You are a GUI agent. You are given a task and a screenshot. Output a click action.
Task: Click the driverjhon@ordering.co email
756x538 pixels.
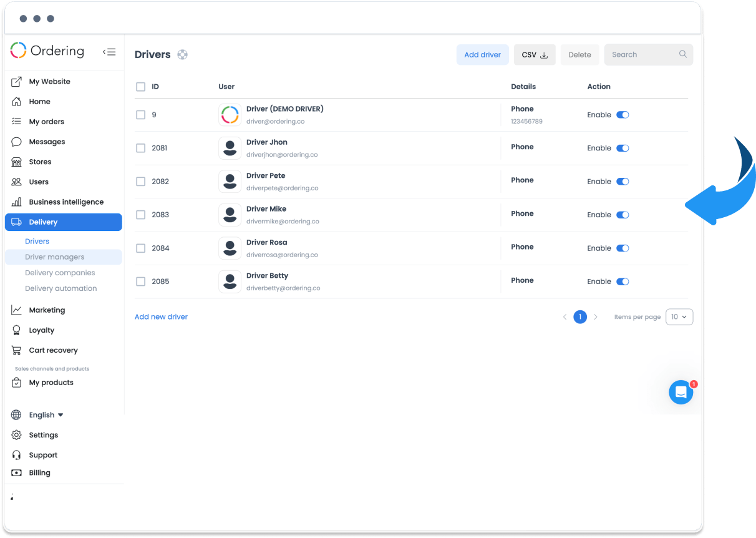pyautogui.click(x=282, y=155)
